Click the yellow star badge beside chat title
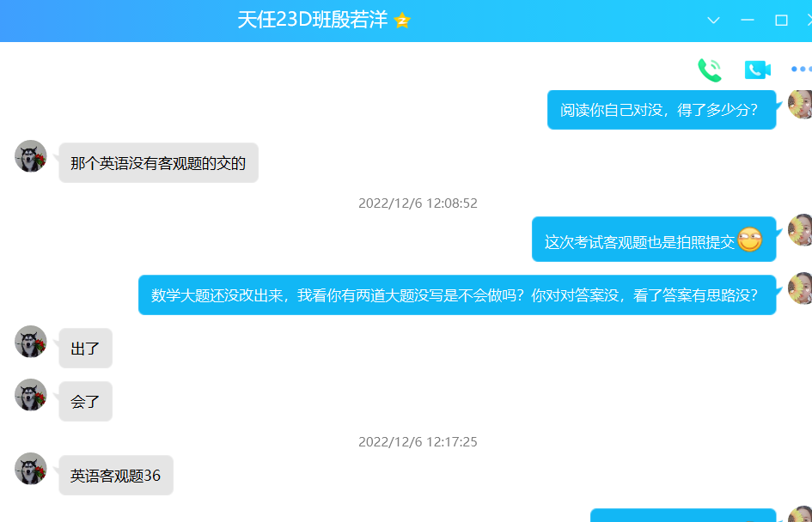The image size is (812, 522). [x=402, y=21]
